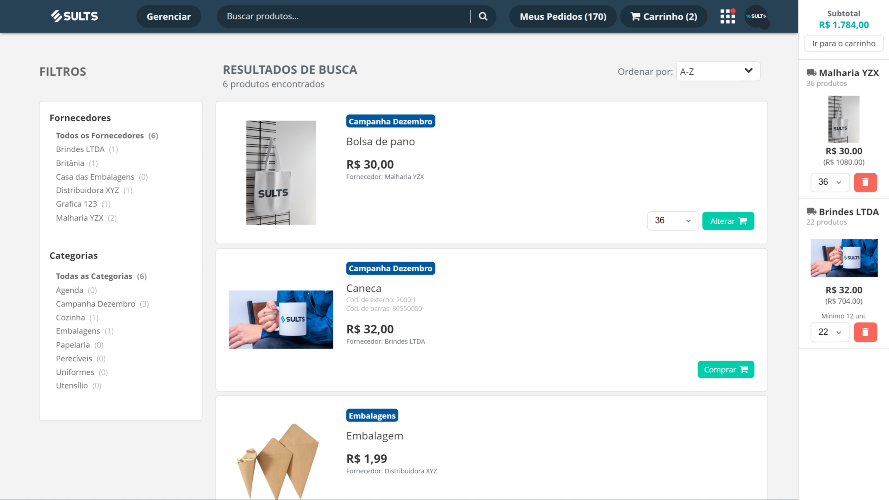Click Brindes LTDA heading in cart panel

pyautogui.click(x=849, y=211)
